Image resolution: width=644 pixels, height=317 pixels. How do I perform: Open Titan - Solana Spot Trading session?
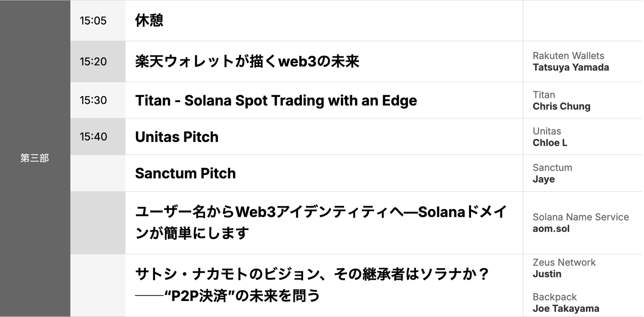pyautogui.click(x=276, y=101)
